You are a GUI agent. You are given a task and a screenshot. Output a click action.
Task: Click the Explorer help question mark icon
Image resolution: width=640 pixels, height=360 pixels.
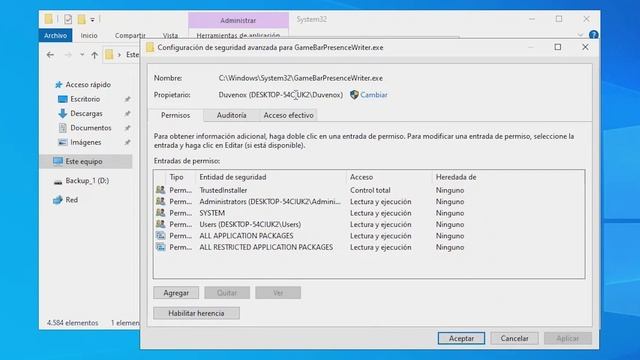click(x=593, y=35)
